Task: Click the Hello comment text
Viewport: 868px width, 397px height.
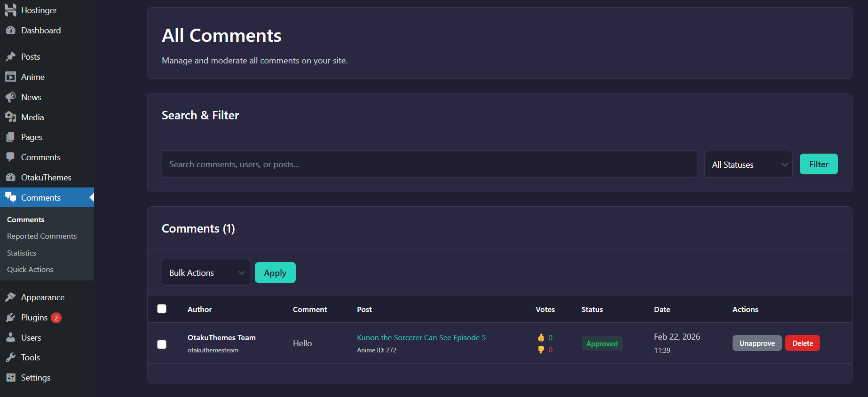Action: point(302,343)
